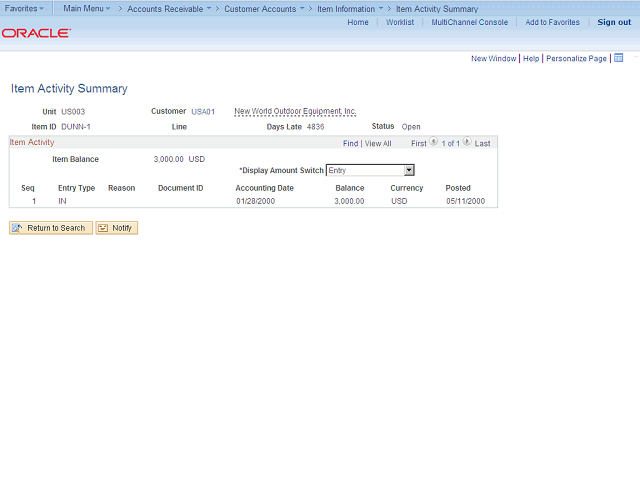This screenshot has height=480, width=640.
Task: Click Personalize Page link
Action: tap(576, 58)
